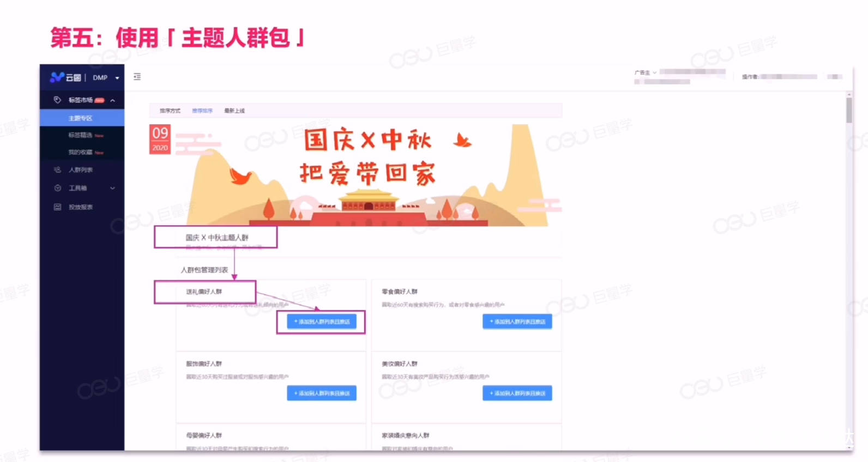Click the 送礼偏好人群 card title
The width and height of the screenshot is (868, 462).
click(x=204, y=291)
